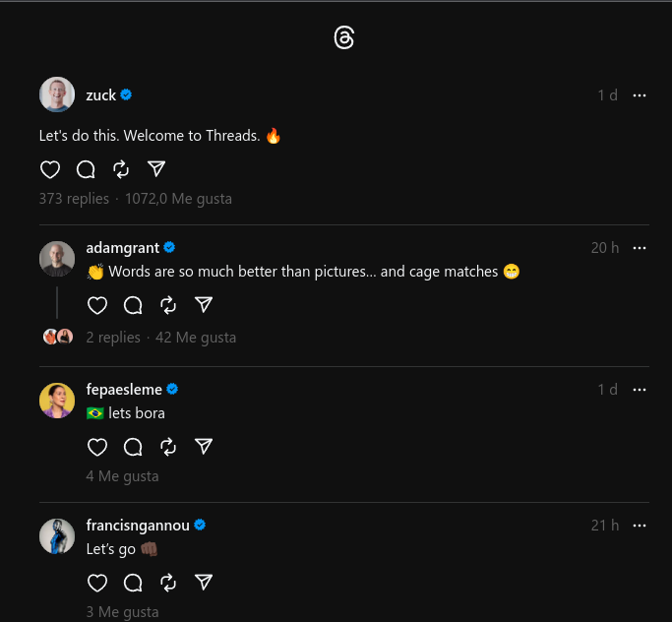The height and width of the screenshot is (622, 672).
Task: Like zuck's Welcome to Threads post
Action: coord(50,169)
